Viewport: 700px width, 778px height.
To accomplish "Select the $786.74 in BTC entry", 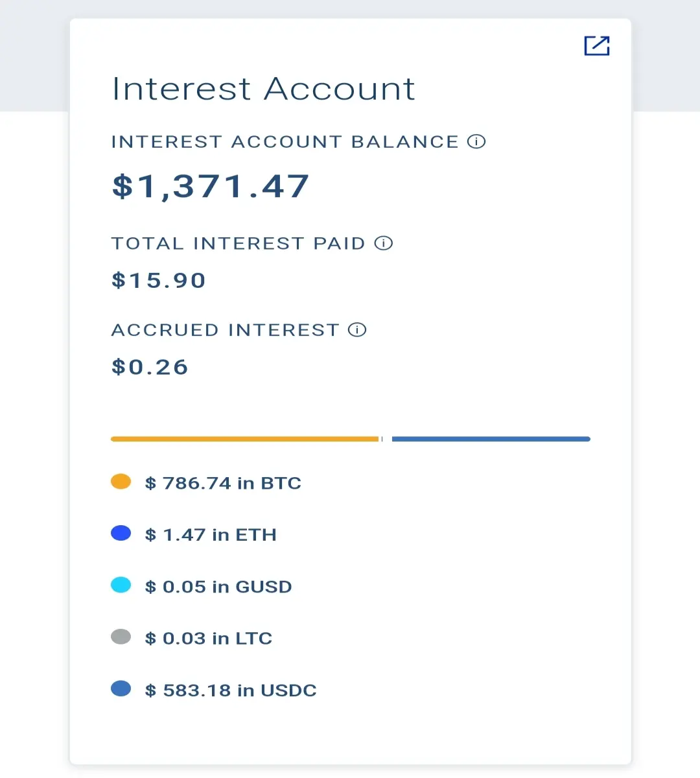I will 223,483.
